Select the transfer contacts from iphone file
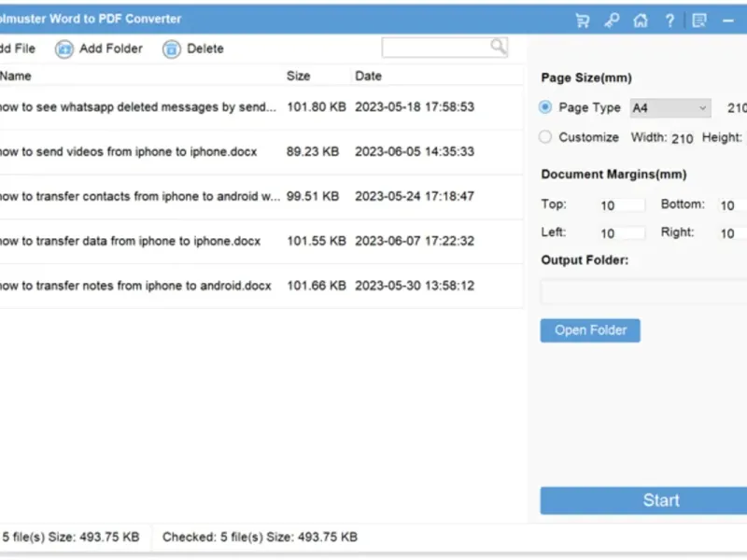Viewport: 747px width, 560px height. pos(261,197)
